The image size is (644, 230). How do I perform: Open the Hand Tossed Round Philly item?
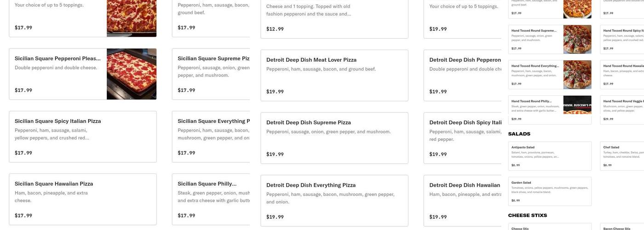click(536, 110)
